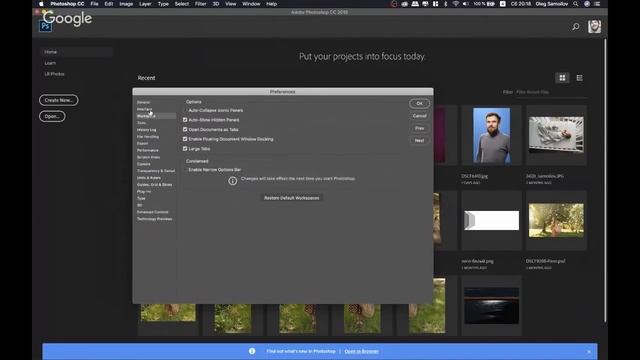Open the Notification Center icon

(597, 4)
